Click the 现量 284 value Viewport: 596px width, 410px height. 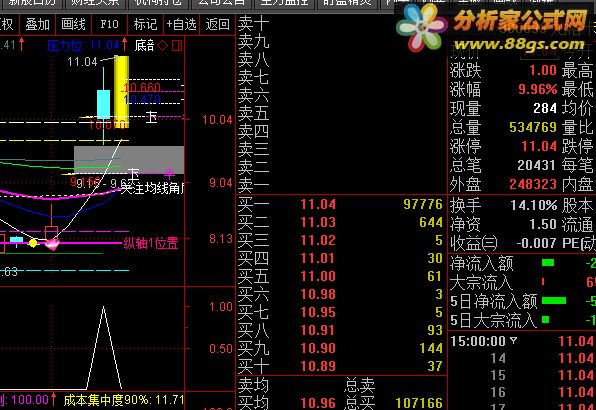(x=545, y=108)
